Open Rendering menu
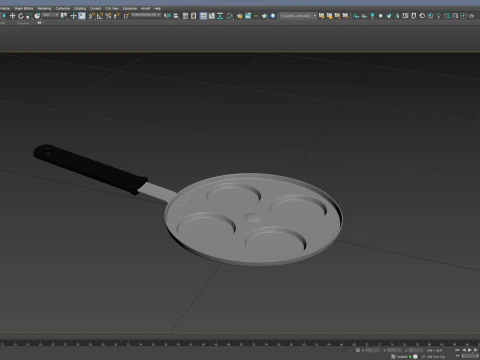Screen dimensions: 480x360 (44, 8)
